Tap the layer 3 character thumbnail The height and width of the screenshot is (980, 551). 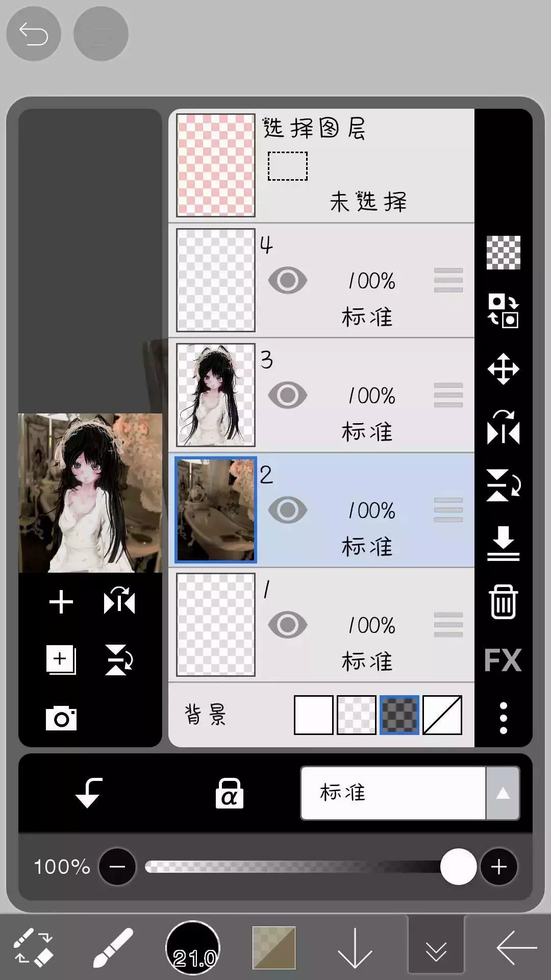point(215,395)
